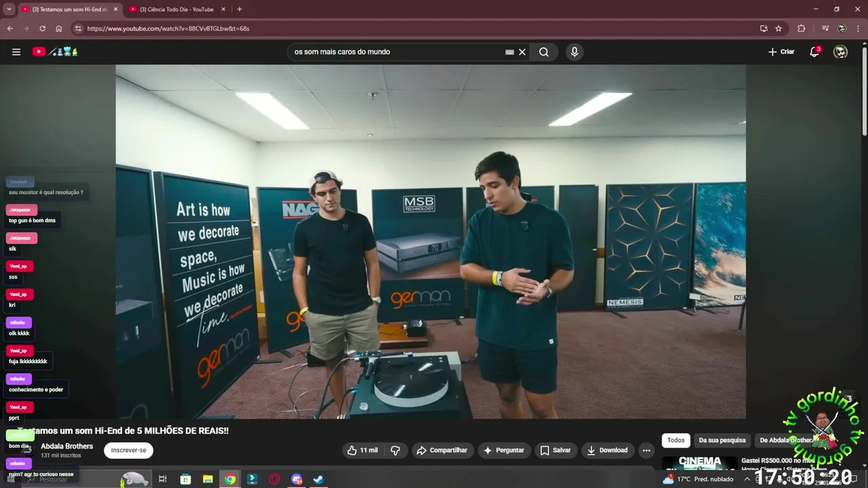This screenshot has height=488, width=868.
Task: Subscribe using the Inscrever-se button
Action: pyautogui.click(x=129, y=450)
